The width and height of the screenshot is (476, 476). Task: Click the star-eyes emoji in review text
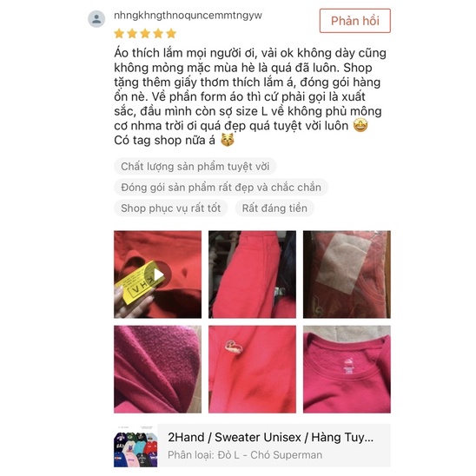[360, 125]
